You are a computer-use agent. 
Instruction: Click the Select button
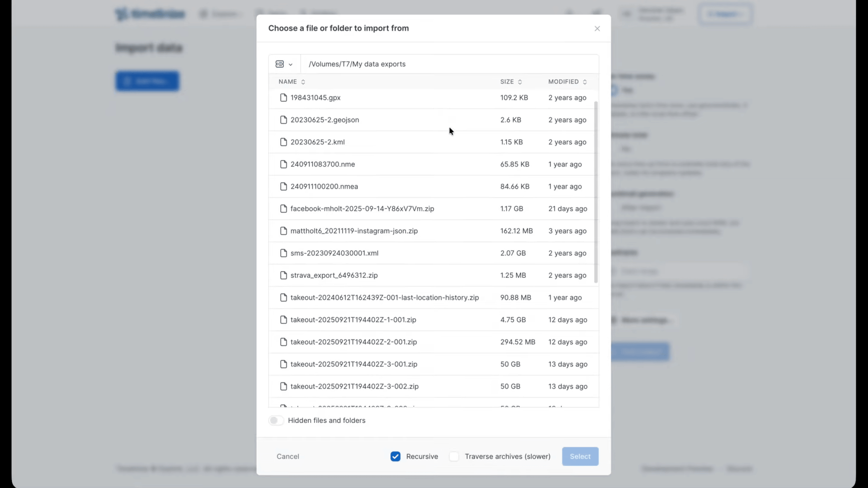point(580,456)
